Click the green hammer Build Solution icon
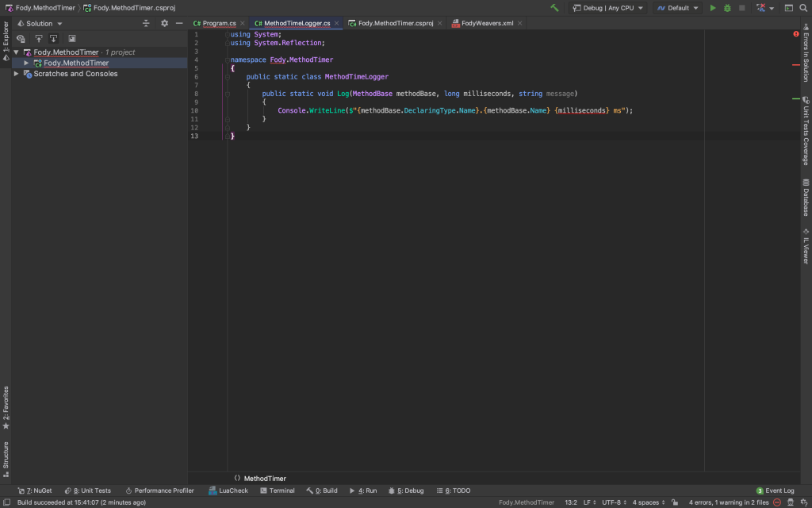 tap(554, 8)
